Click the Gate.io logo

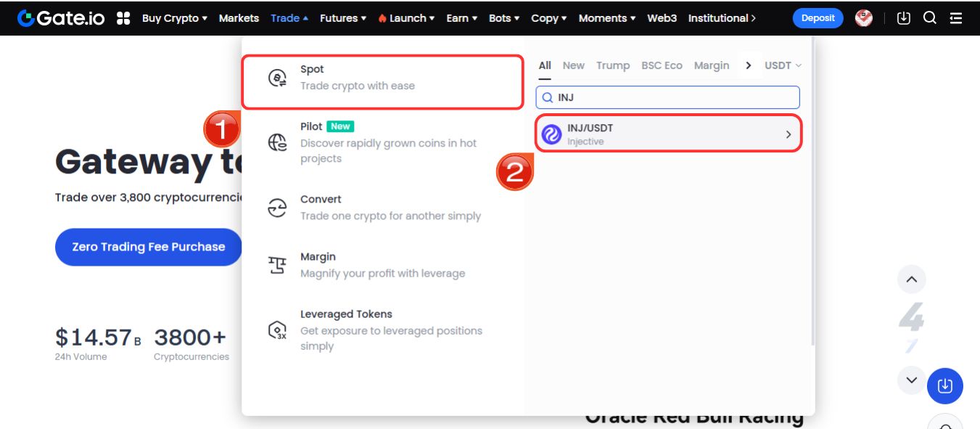coord(62,18)
